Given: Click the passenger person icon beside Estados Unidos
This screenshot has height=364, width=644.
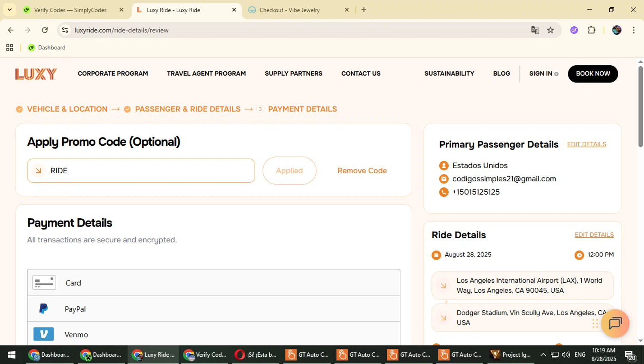Looking at the screenshot, I should point(444,165).
